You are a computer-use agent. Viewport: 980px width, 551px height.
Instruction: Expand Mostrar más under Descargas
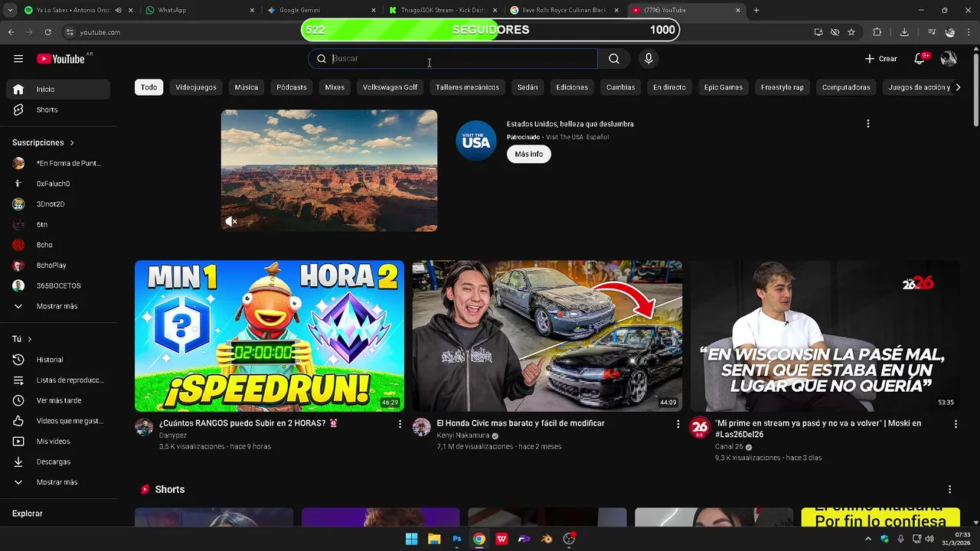(58, 482)
